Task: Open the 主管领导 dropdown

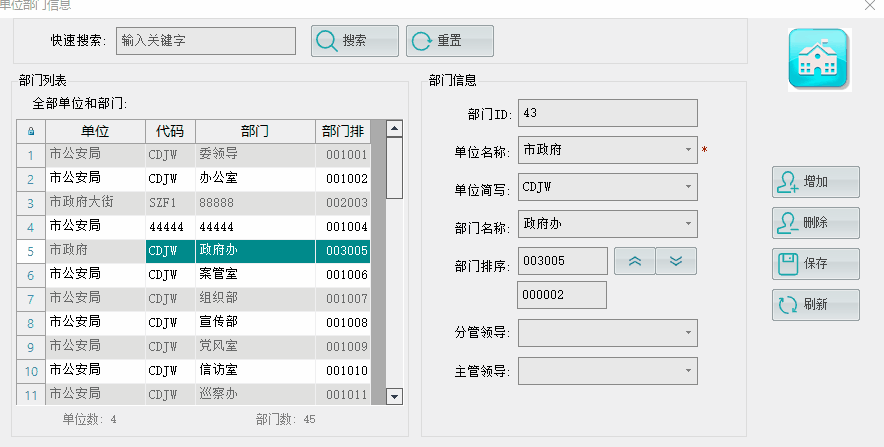Action: pos(688,371)
